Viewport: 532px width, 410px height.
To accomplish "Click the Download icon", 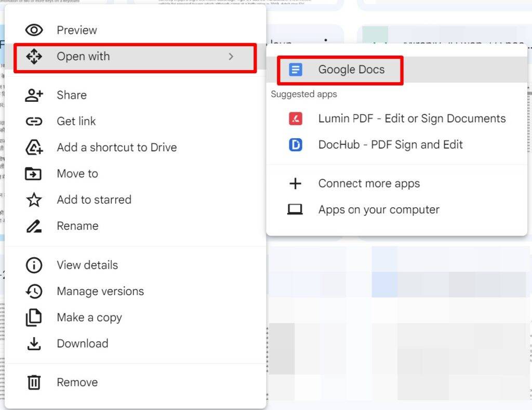I will 34,343.
